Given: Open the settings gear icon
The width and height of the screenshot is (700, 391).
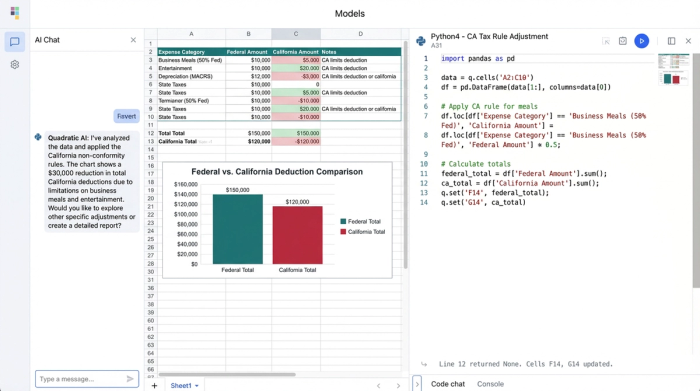Looking at the screenshot, I should (15, 65).
